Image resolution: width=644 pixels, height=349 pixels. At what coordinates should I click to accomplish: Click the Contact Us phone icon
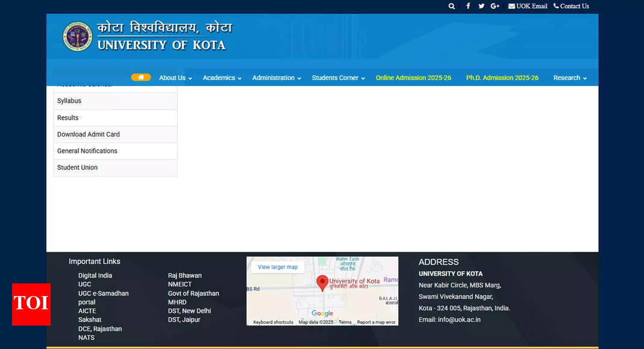[556, 6]
